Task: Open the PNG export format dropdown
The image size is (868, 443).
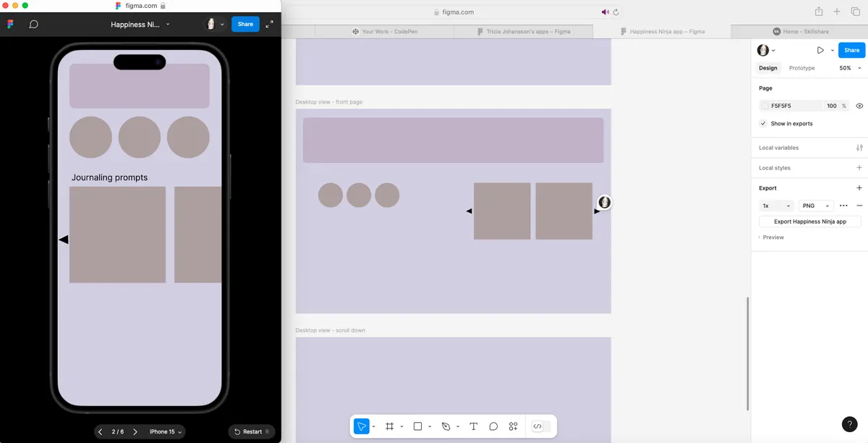Action: 816,206
